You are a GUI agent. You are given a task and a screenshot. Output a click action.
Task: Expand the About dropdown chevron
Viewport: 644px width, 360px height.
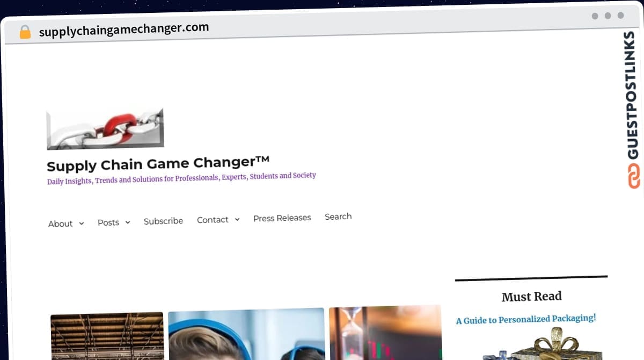point(82,223)
